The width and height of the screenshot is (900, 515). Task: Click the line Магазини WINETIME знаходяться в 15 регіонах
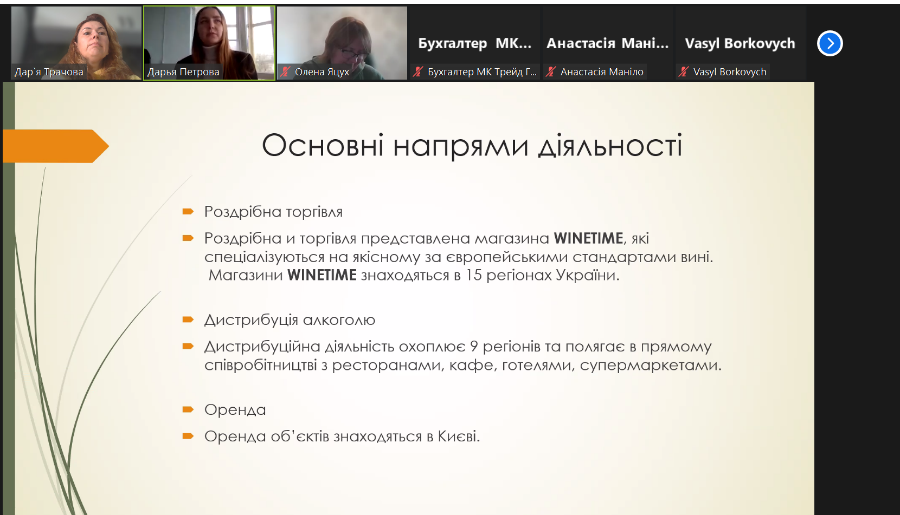[x=414, y=275]
